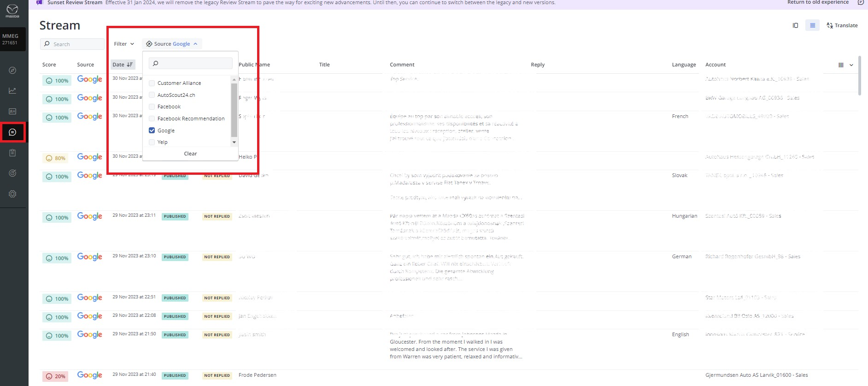Click the feedback icon at top right
This screenshot has height=386, width=868.
(x=861, y=2)
